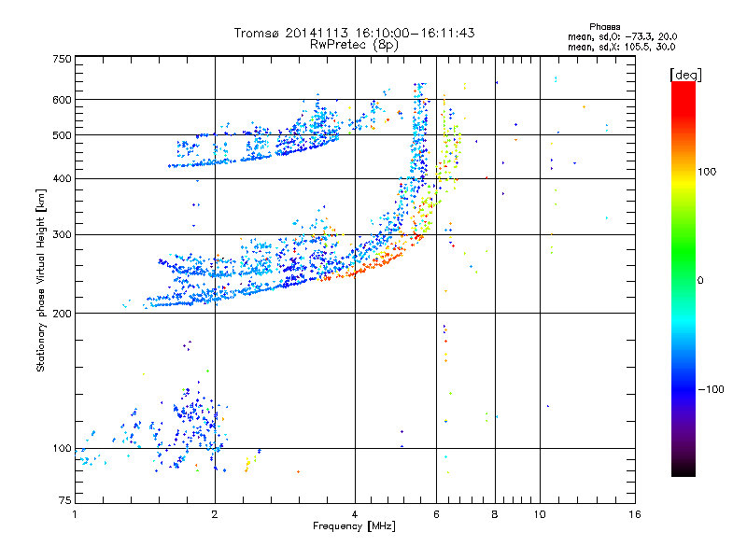Click the '16' x-axis tick label
747x560 pixels.
click(x=635, y=514)
